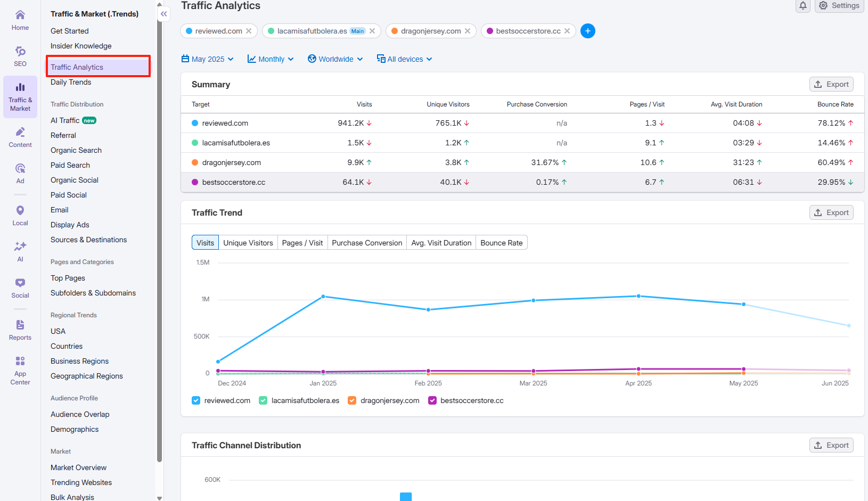This screenshot has width=868, height=501.
Task: Open the Local toolkit icon
Action: click(x=20, y=215)
